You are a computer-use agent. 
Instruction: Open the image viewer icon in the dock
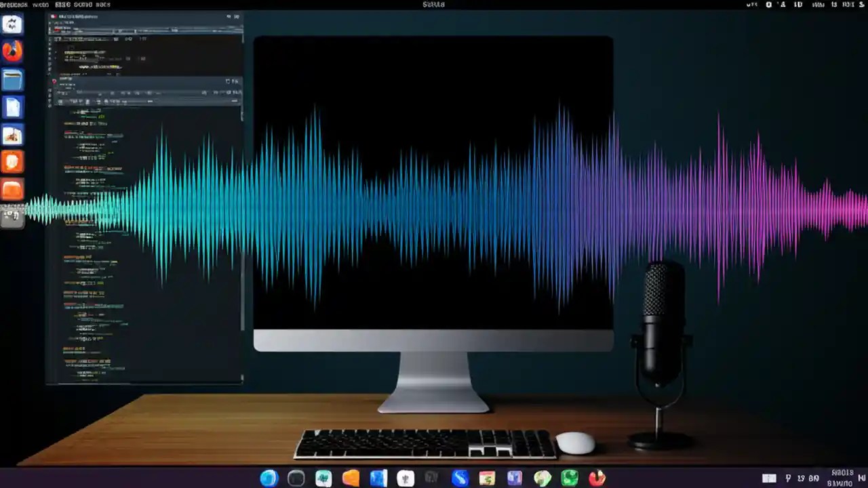point(12,135)
